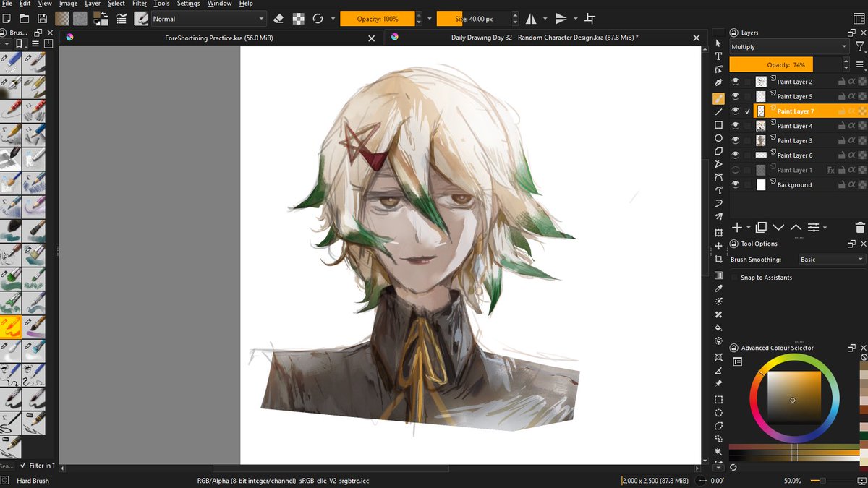Expand the add layer type arrow
Screen dimensions: 868x488
[x=749, y=228]
